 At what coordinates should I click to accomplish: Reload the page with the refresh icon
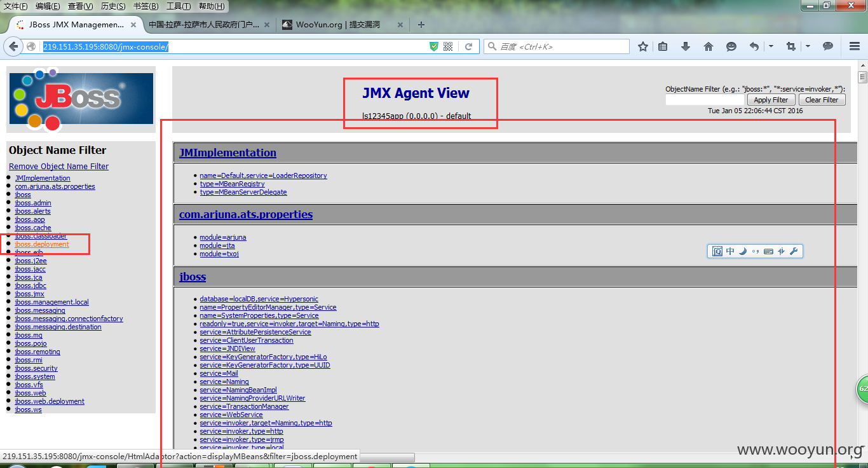tap(468, 46)
